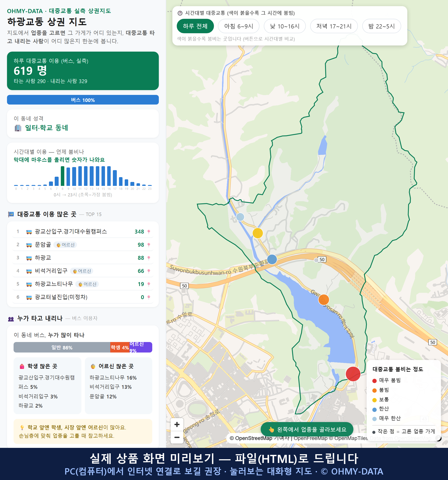Click the purple 어르신 9% segment
This screenshot has height=480, width=448.
tap(141, 347)
